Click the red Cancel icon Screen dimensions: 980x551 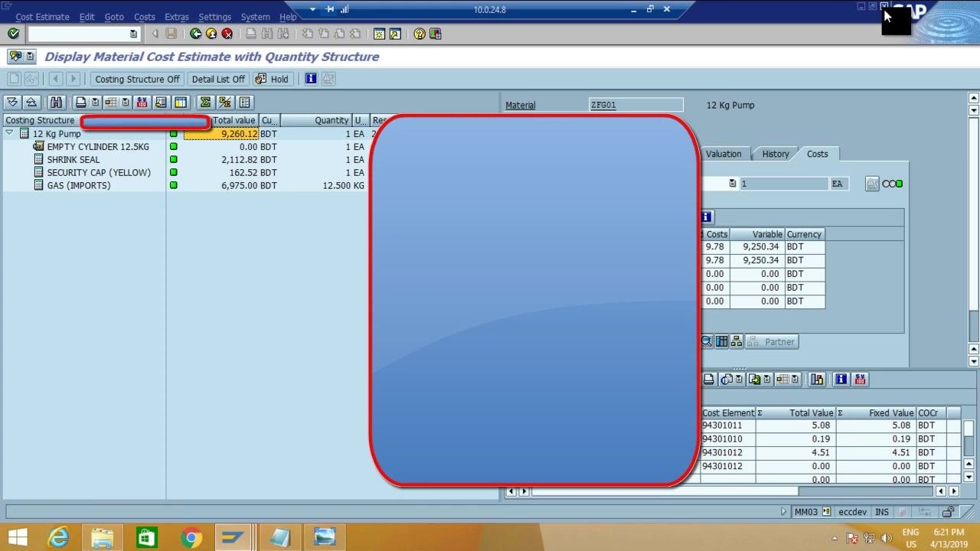point(227,34)
